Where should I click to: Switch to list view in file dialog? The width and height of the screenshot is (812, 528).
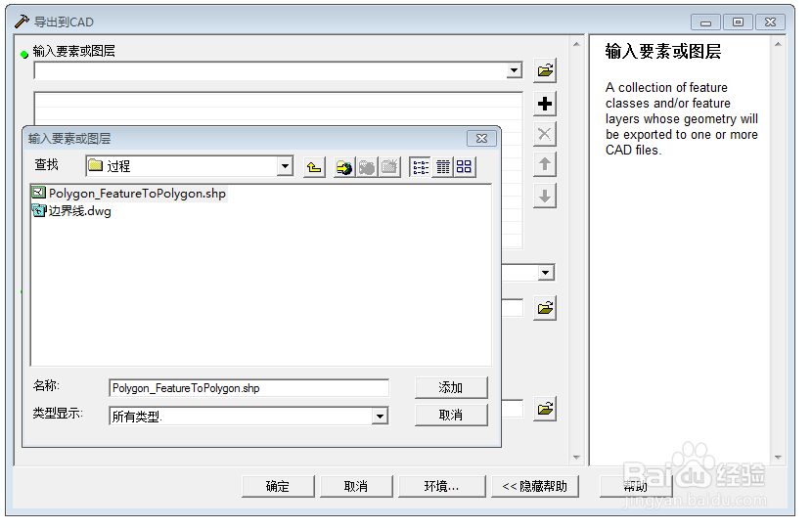420,166
